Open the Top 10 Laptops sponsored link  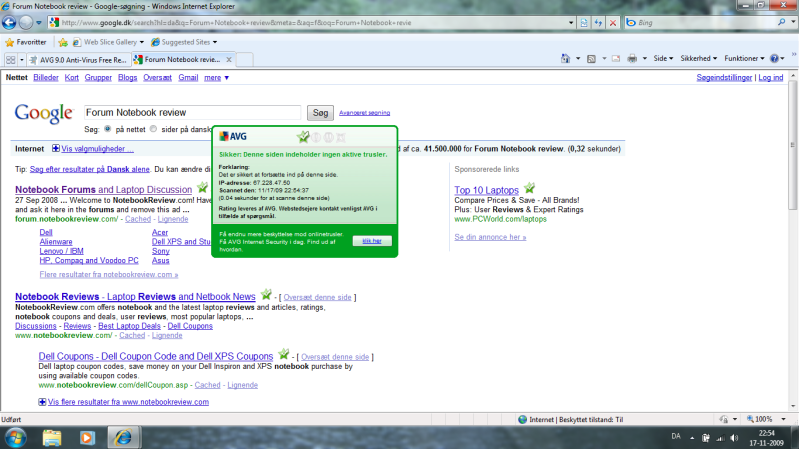(x=486, y=190)
